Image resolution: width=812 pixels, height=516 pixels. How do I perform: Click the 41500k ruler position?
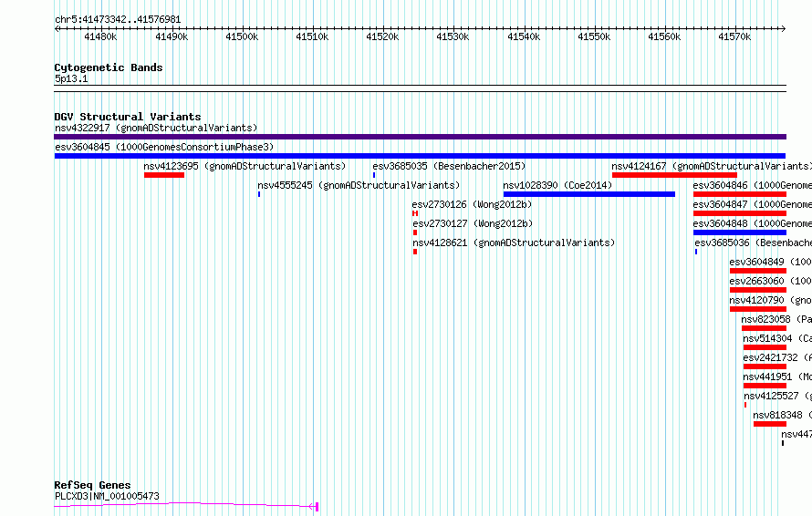click(x=242, y=36)
